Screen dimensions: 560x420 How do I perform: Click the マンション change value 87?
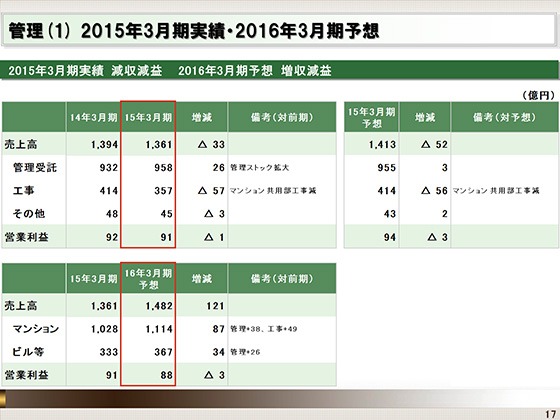pos(219,329)
